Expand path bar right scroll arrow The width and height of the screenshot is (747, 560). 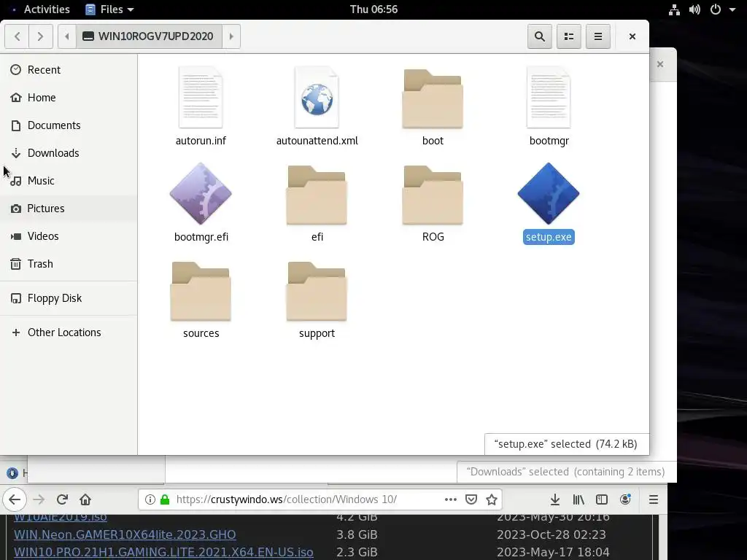pos(231,36)
